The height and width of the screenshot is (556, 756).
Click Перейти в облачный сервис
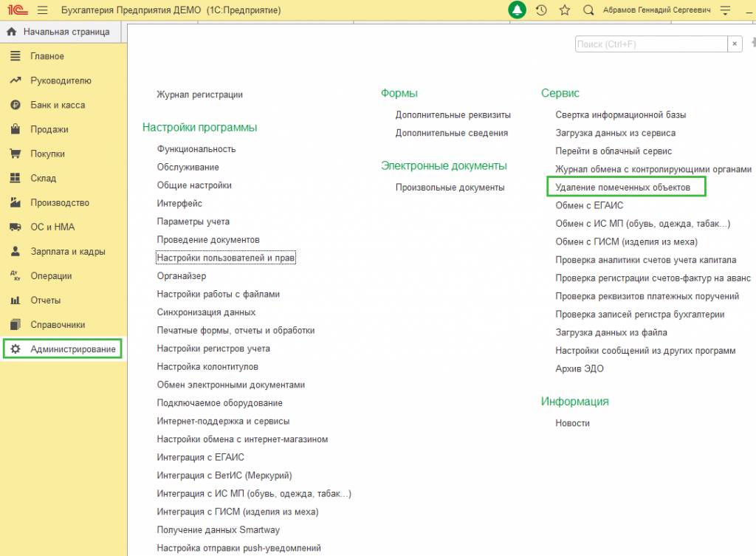tap(614, 151)
